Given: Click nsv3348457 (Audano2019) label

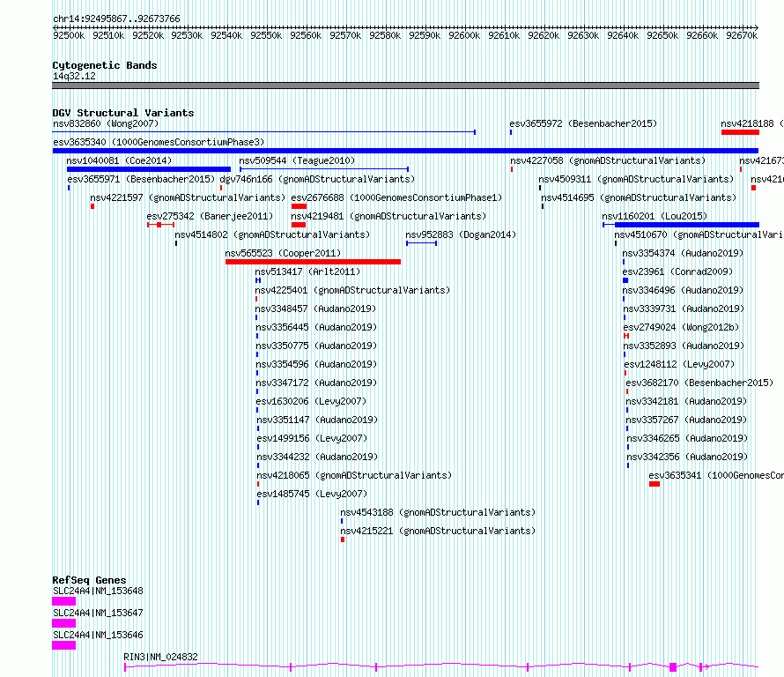Looking at the screenshot, I should [315, 309].
